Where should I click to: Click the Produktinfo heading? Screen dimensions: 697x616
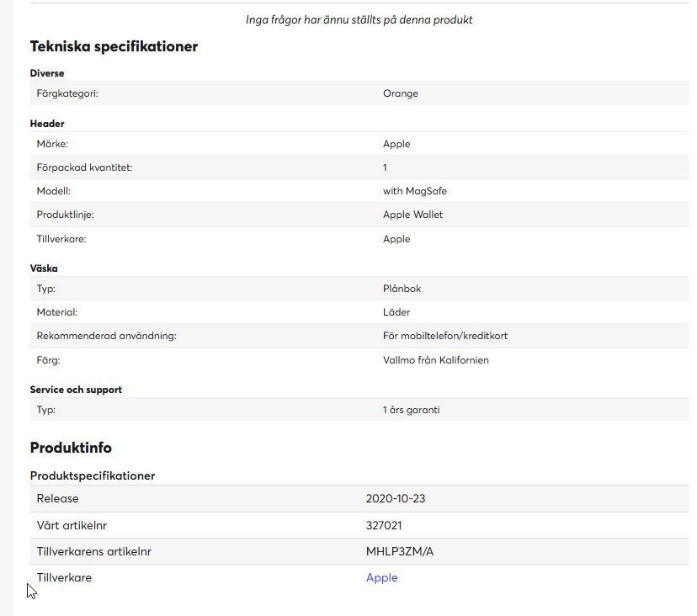71,448
